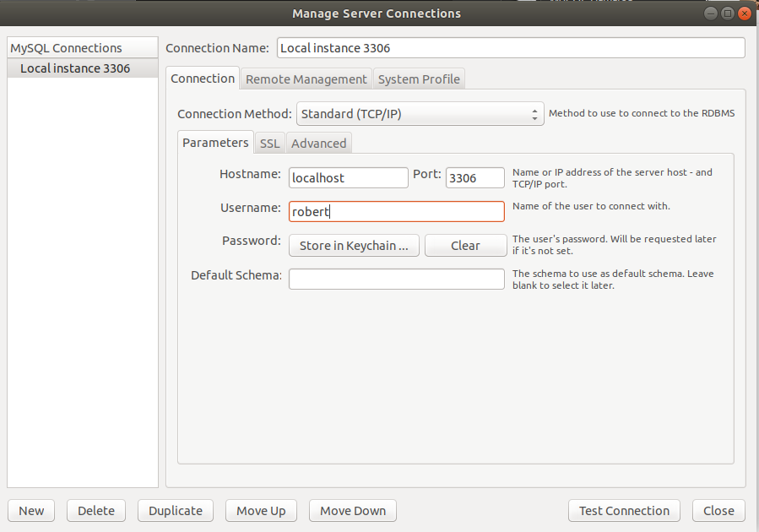The image size is (759, 532).
Task: Click the Port input field
Action: click(474, 177)
